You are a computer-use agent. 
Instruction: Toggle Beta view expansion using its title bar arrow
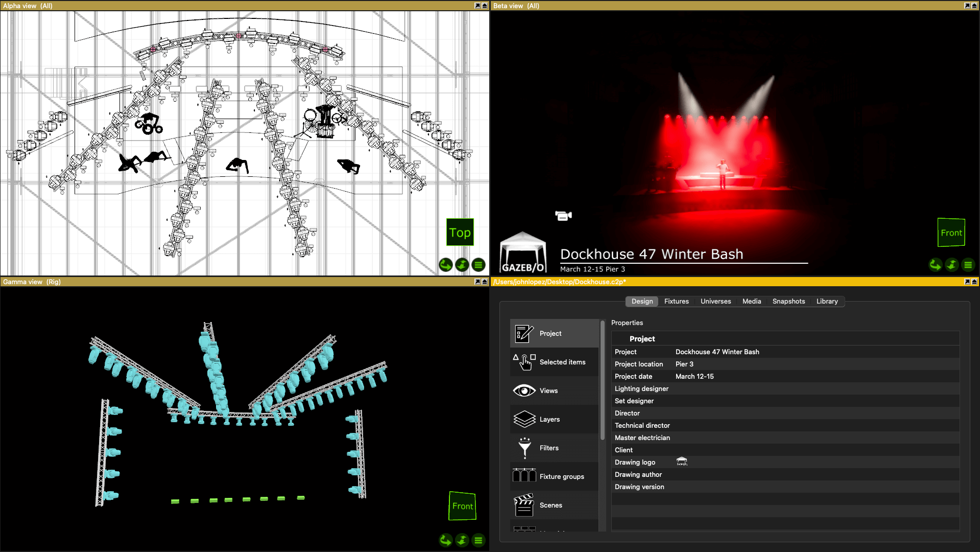coord(967,6)
